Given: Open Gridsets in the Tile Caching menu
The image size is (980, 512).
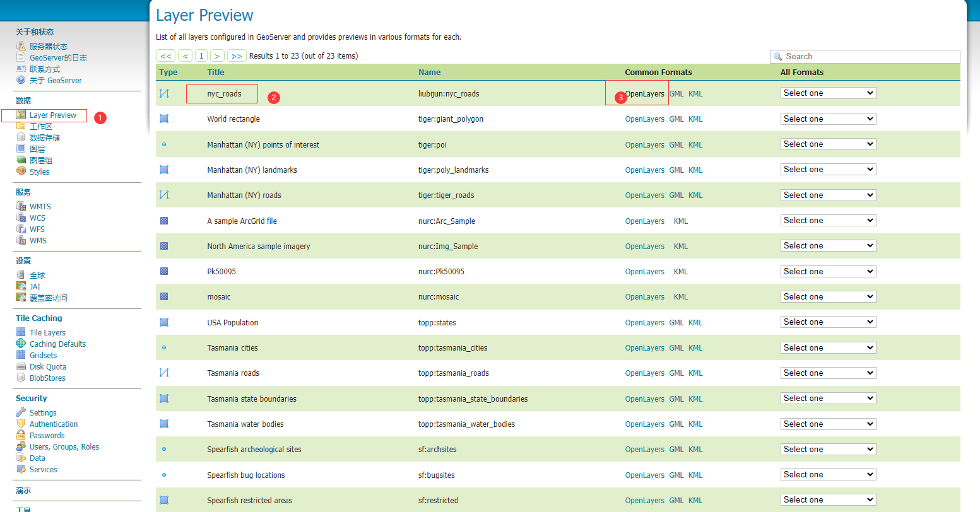Looking at the screenshot, I should pyautogui.click(x=43, y=355).
